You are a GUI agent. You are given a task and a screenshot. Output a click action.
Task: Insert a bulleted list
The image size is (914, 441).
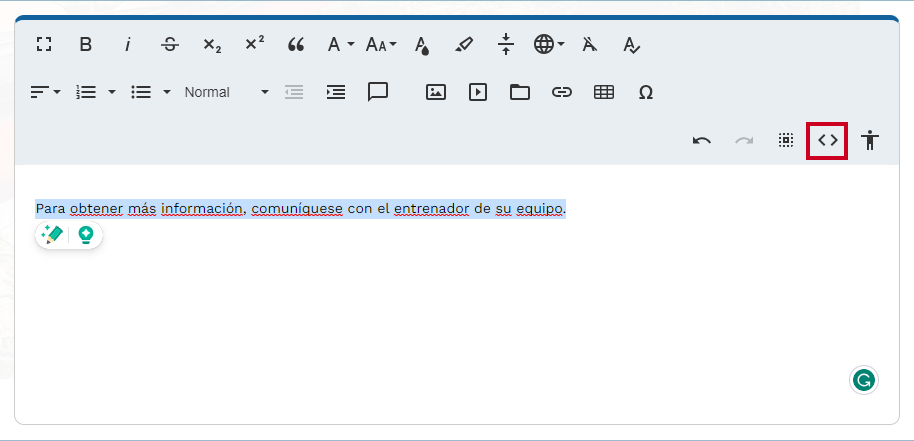141,92
